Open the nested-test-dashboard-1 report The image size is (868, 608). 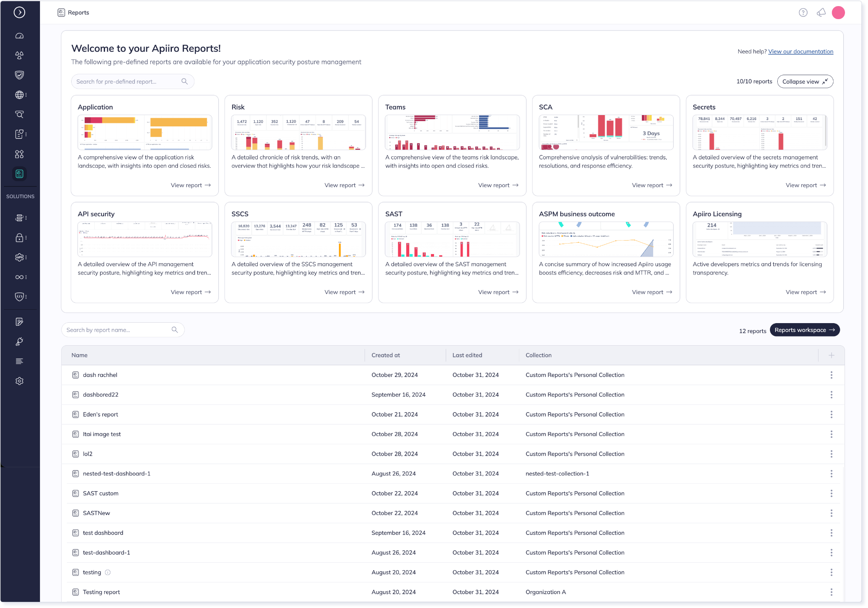tap(116, 474)
